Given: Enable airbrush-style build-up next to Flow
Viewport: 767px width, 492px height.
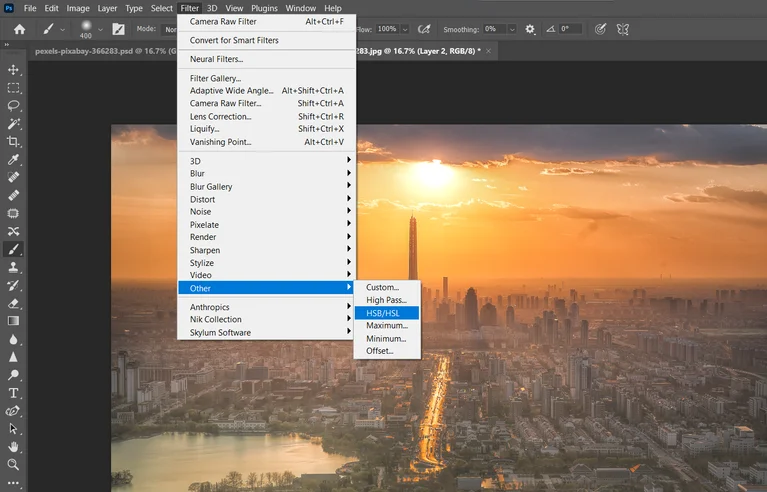Looking at the screenshot, I should (425, 29).
